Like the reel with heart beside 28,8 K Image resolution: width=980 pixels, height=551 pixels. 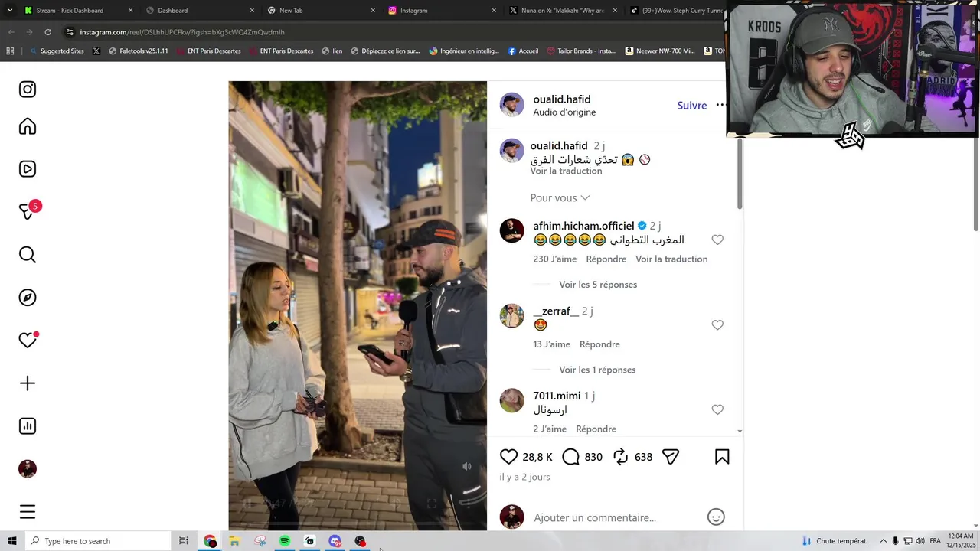[508, 457]
